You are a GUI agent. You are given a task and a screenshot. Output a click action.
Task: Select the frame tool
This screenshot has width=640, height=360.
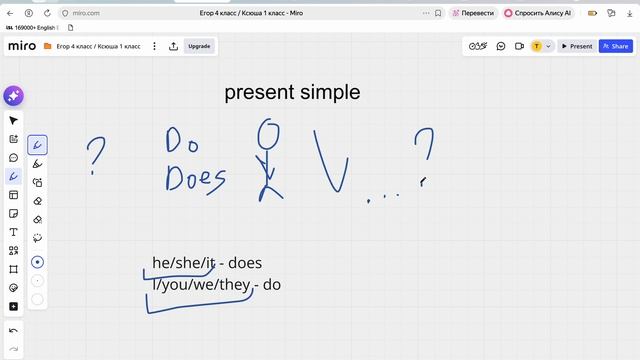13,269
